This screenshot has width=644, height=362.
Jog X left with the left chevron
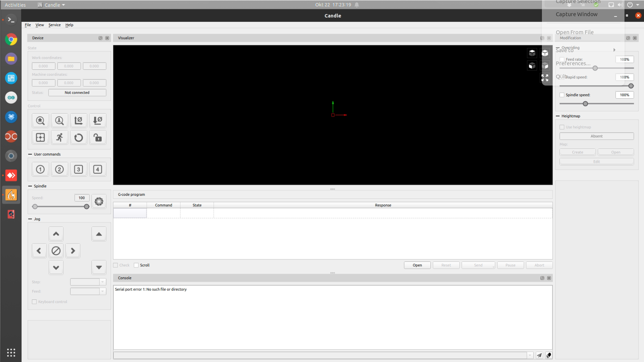pyautogui.click(x=39, y=251)
